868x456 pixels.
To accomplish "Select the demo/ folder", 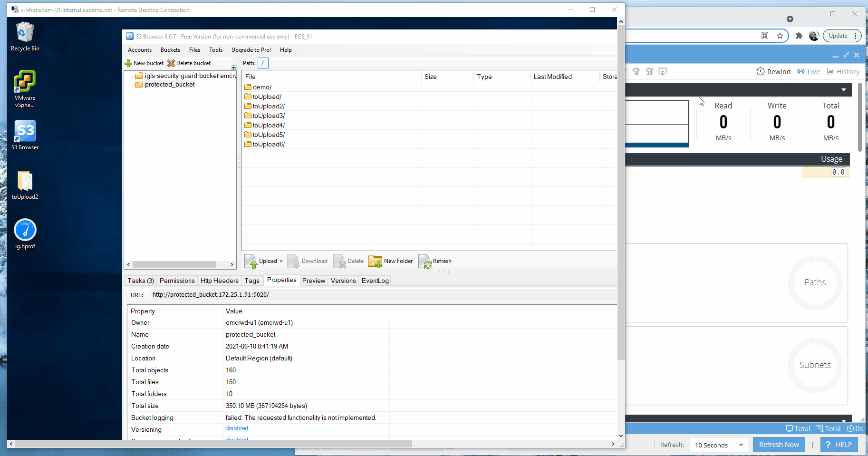I will [x=258, y=87].
